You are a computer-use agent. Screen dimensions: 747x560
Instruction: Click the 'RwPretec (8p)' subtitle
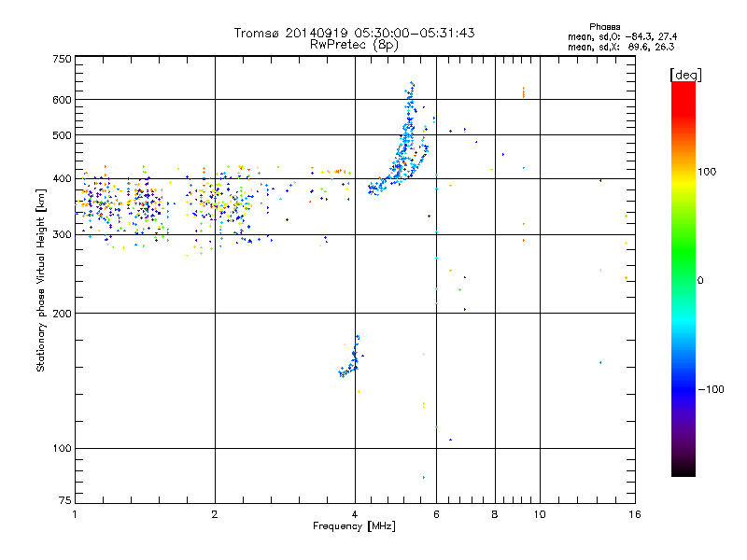[x=354, y=45]
